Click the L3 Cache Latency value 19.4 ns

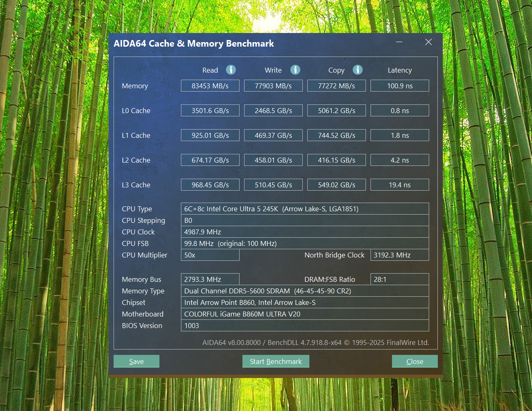pos(400,185)
